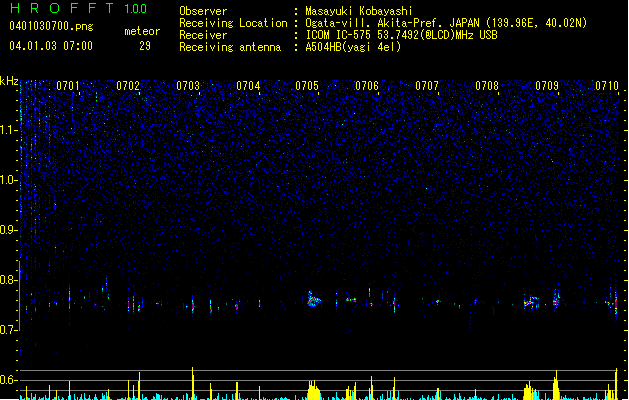Screen dimensions: 629x400
Task: Click the Receiving Location label
Action: (x=233, y=23)
